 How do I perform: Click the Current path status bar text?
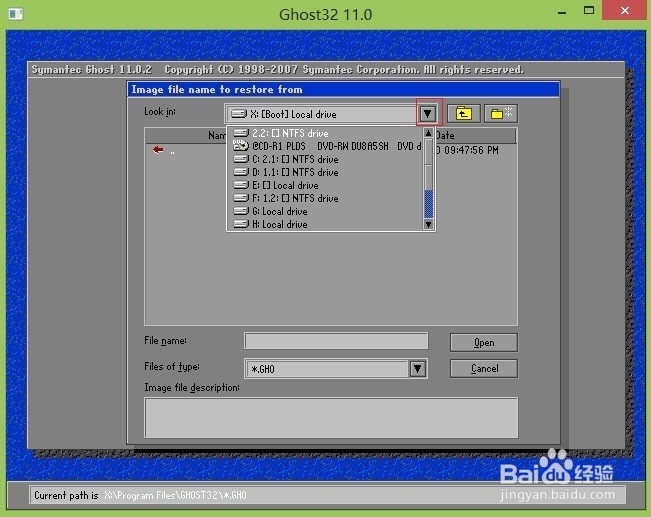(140, 495)
